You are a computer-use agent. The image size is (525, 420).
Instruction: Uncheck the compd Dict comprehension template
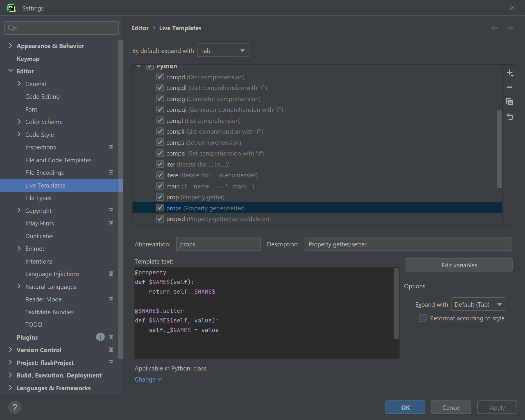tap(160, 77)
